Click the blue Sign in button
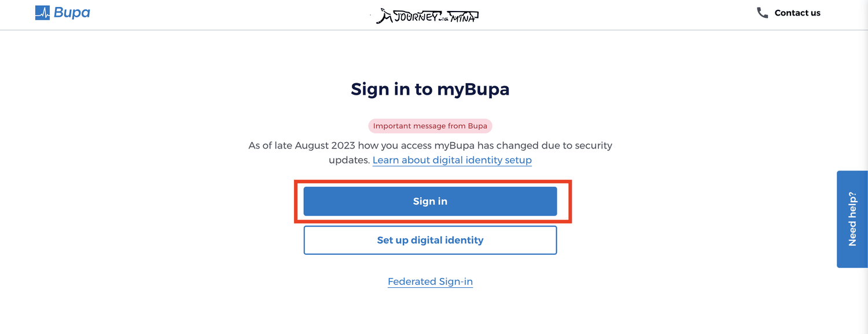Image resolution: width=868 pixels, height=334 pixels. [x=430, y=201]
